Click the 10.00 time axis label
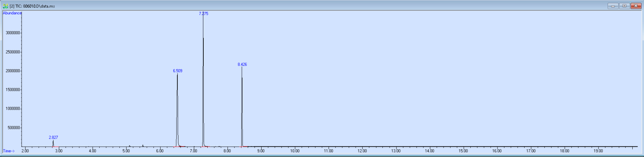Viewport: 644px width, 157px height. [x=295, y=151]
